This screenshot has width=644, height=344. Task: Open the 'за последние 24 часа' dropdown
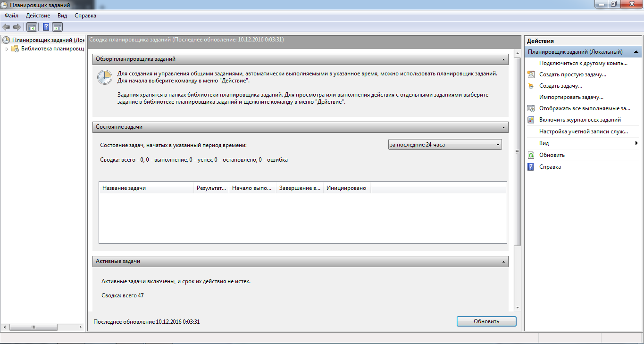(444, 145)
